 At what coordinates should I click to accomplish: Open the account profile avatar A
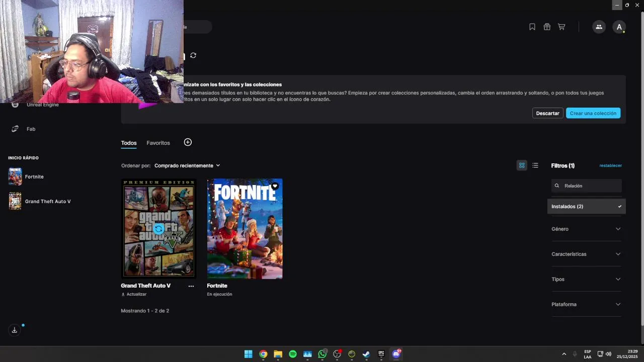[x=619, y=27]
